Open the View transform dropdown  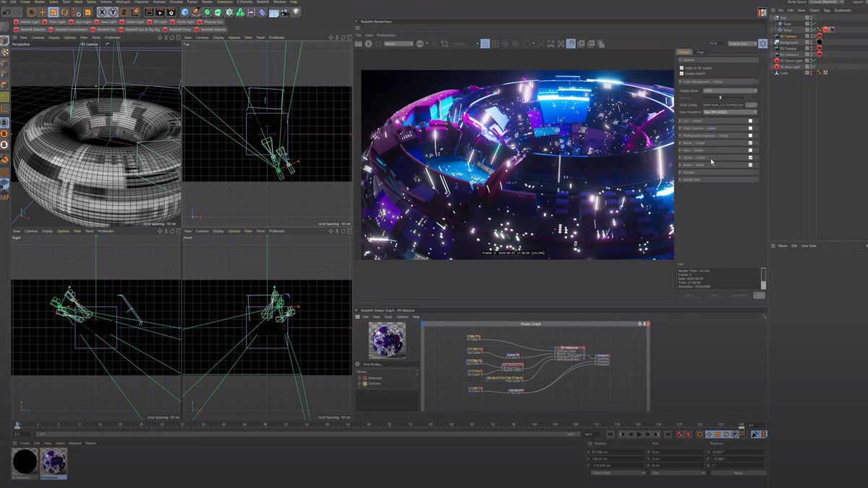click(730, 112)
